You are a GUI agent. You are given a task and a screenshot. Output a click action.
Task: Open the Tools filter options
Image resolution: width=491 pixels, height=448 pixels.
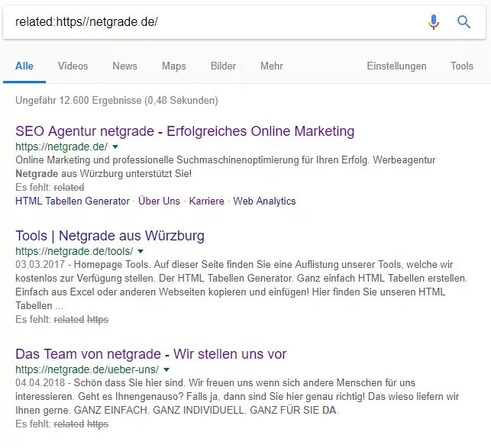[x=461, y=66]
